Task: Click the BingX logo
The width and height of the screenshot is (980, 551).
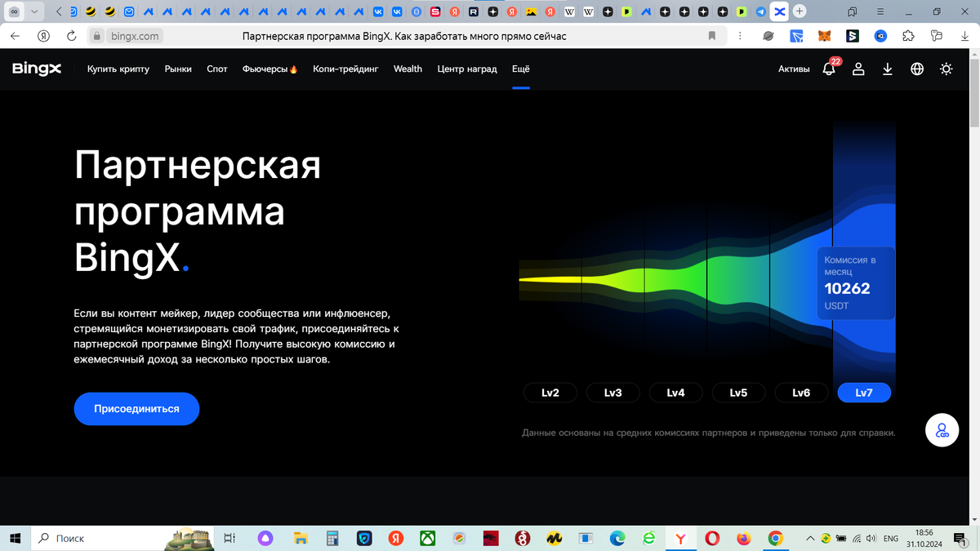Action: 37,69
